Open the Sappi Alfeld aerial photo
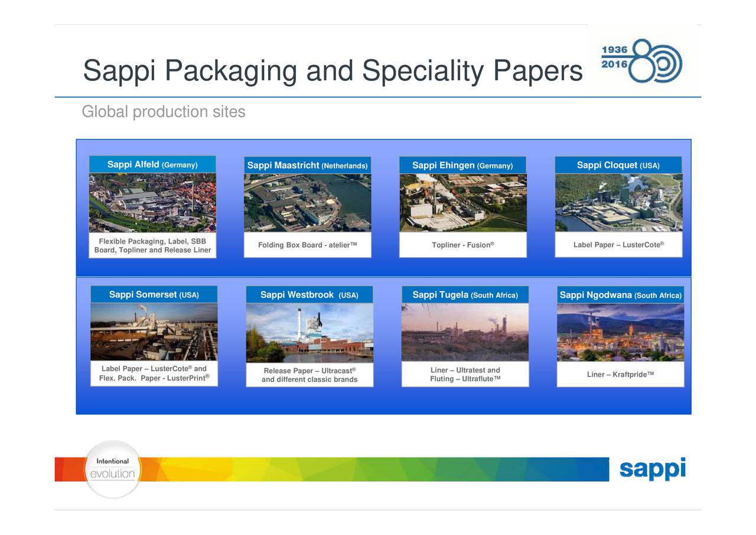 [152, 203]
